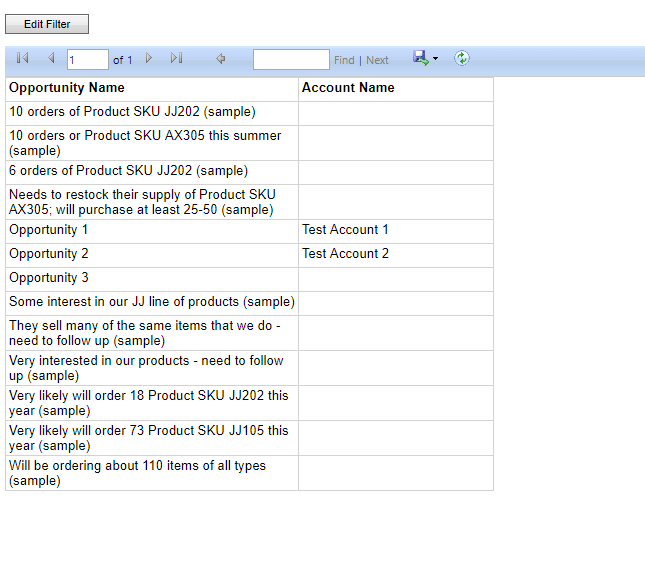This screenshot has width=645, height=569.
Task: Click the back to parent report arrow
Action: pos(221,59)
